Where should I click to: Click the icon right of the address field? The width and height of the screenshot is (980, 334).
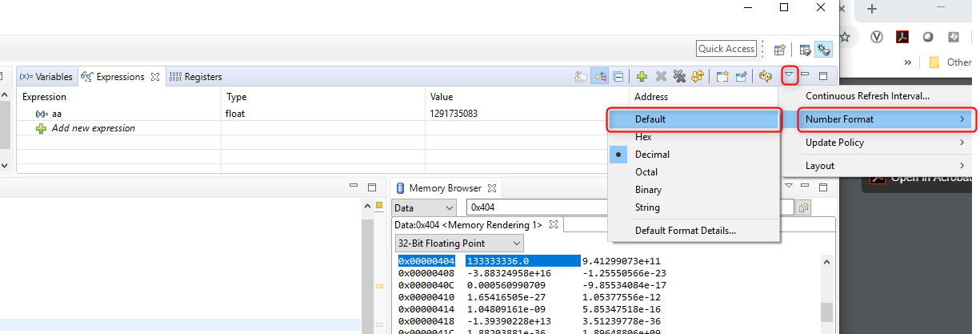coord(802,207)
